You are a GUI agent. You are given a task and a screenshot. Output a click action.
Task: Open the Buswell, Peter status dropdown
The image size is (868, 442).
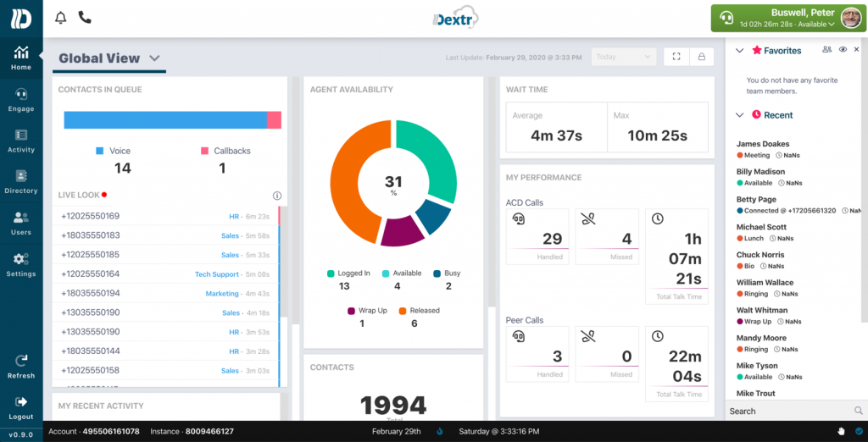tap(787, 19)
